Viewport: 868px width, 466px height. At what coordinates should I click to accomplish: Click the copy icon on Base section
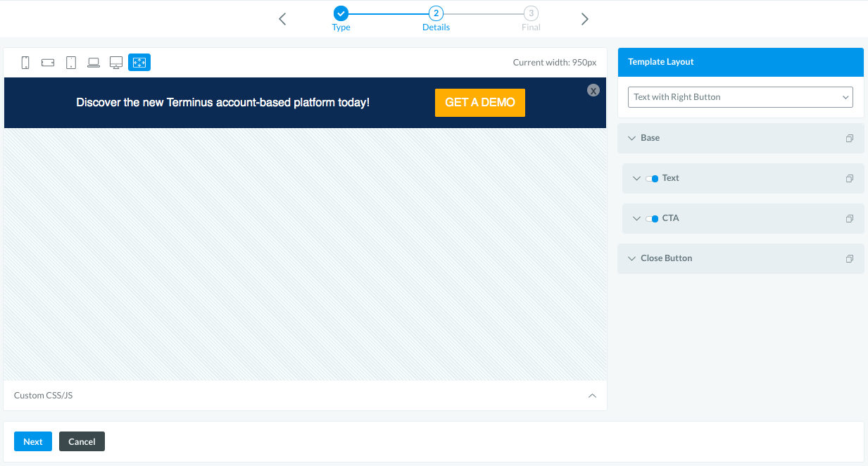pos(850,139)
